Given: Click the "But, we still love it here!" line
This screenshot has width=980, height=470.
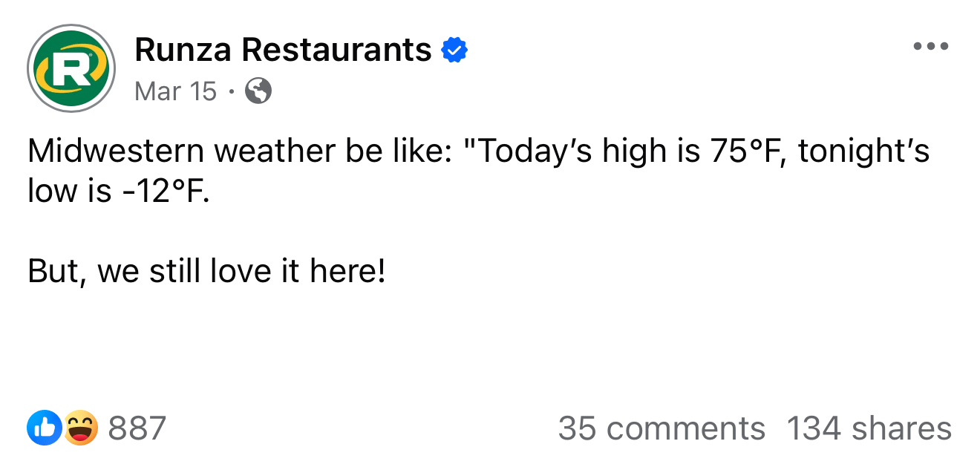Looking at the screenshot, I should 206,271.
